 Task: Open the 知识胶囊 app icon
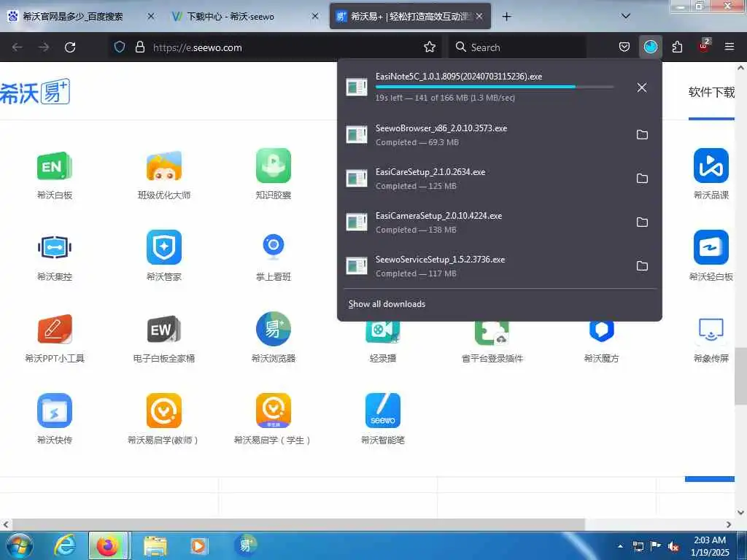click(x=274, y=166)
